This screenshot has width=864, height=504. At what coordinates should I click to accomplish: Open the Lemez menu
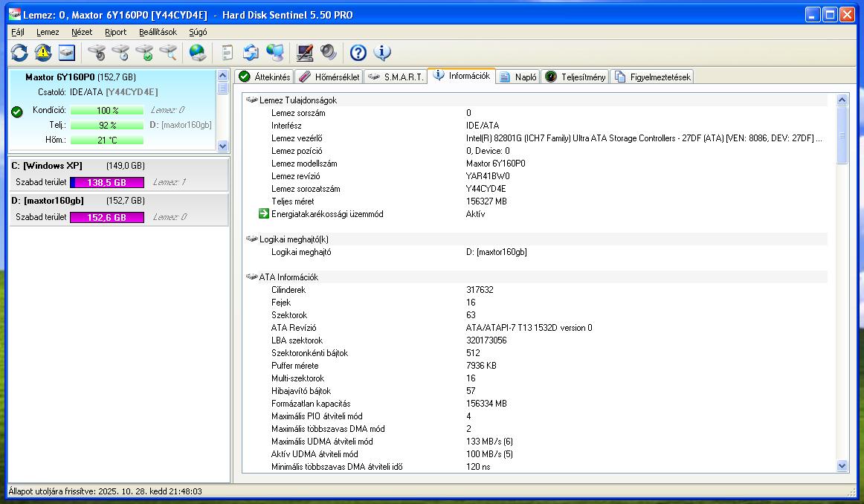tap(48, 32)
